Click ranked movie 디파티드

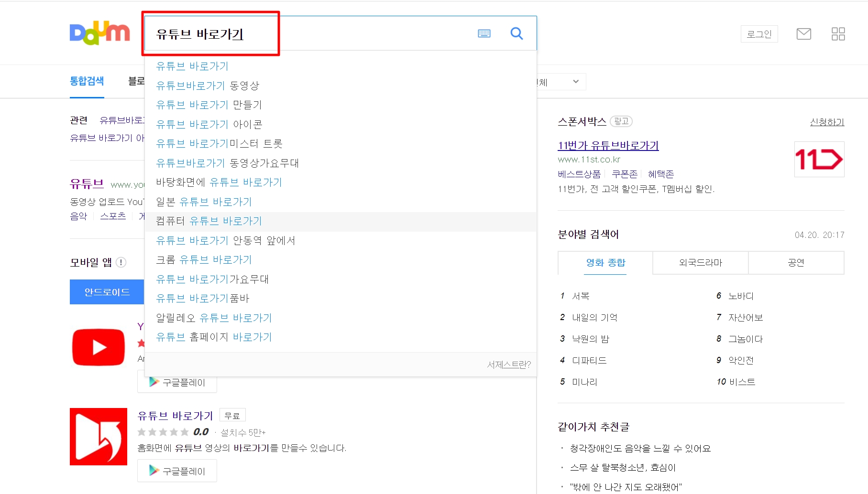pyautogui.click(x=589, y=361)
